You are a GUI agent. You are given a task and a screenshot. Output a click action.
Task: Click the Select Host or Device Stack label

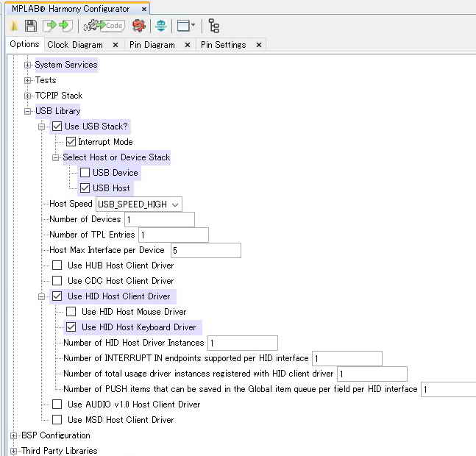(116, 157)
